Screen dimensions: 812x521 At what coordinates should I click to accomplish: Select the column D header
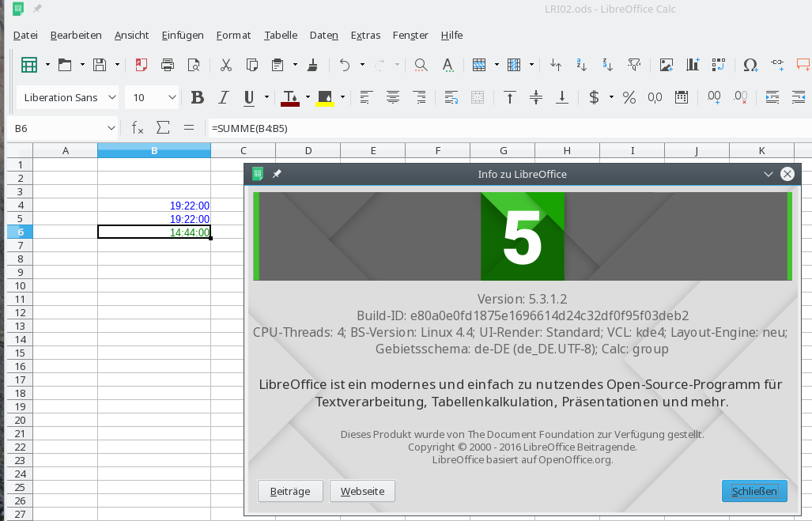pos(308,151)
